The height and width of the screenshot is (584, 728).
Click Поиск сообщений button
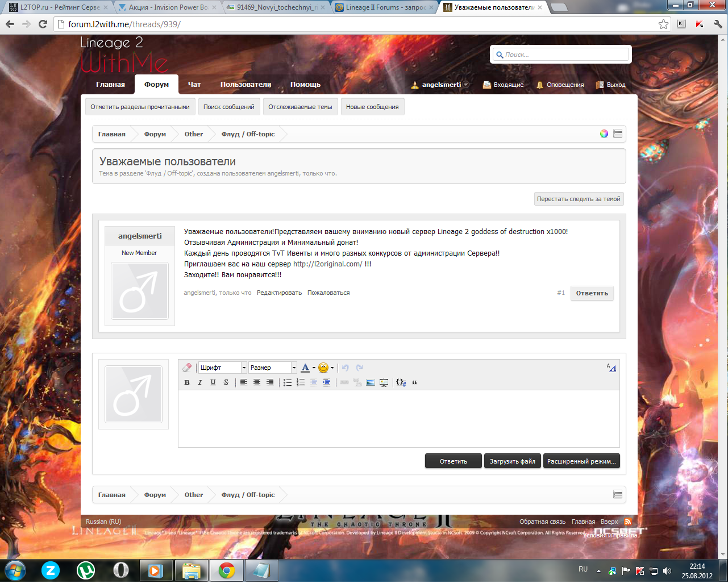pos(229,107)
